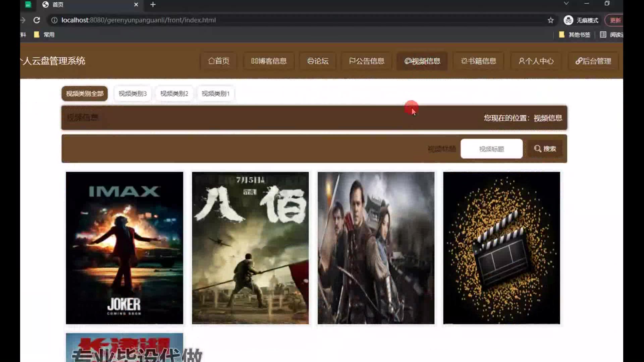Bookmark this page with the star icon

point(550,20)
